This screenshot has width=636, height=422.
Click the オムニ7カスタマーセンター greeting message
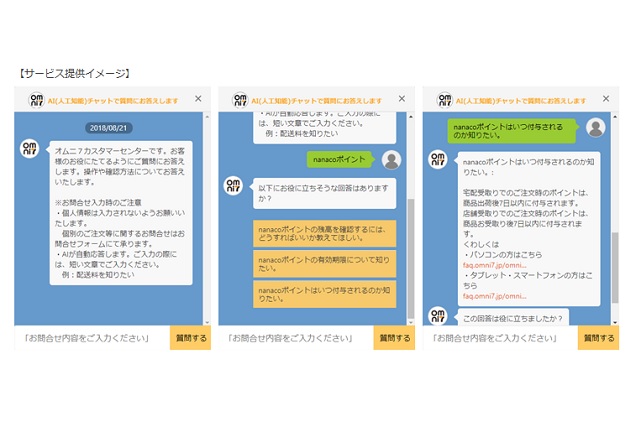[121, 213]
